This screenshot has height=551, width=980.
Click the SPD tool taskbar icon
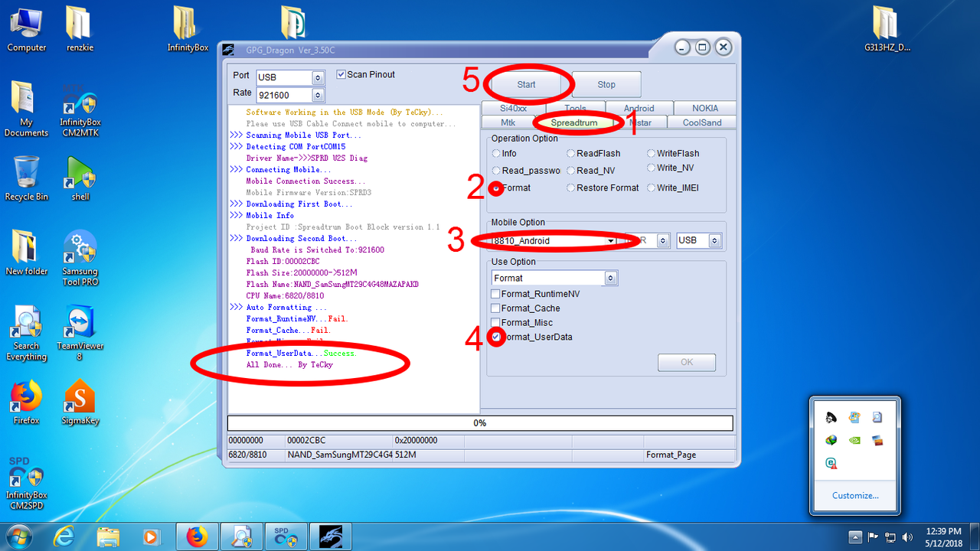tap(286, 536)
